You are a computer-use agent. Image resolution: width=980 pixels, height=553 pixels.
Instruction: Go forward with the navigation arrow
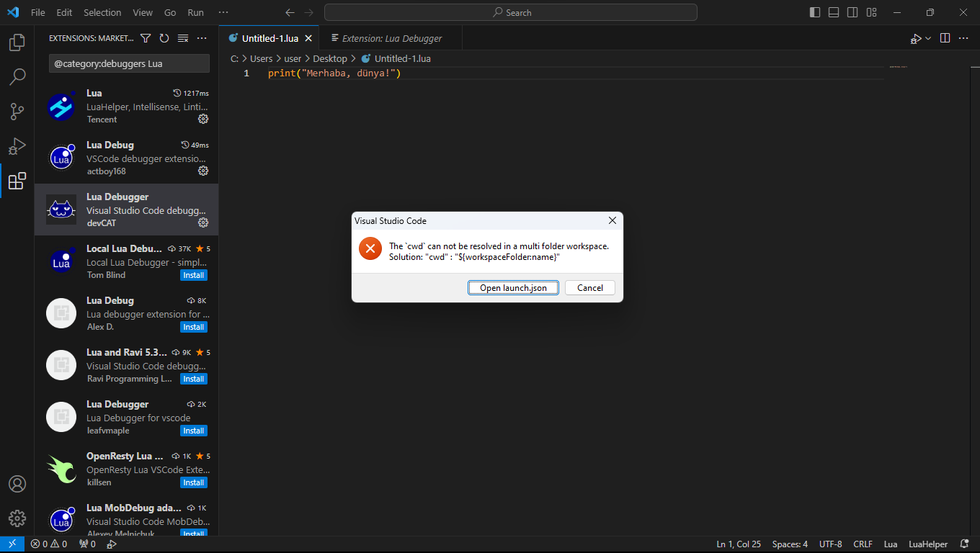coord(309,12)
